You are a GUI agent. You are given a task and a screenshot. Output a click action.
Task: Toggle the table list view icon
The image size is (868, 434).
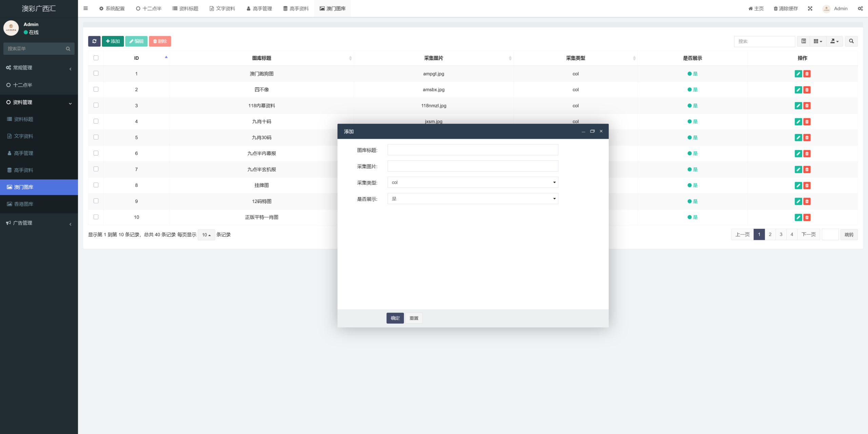[804, 41]
